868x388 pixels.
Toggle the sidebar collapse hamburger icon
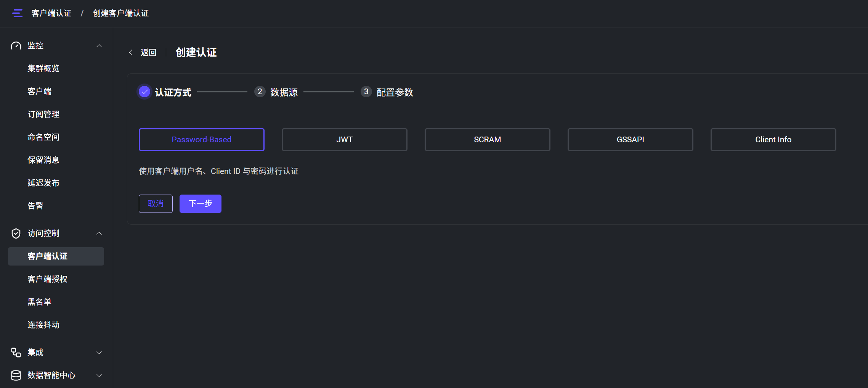pyautogui.click(x=17, y=13)
